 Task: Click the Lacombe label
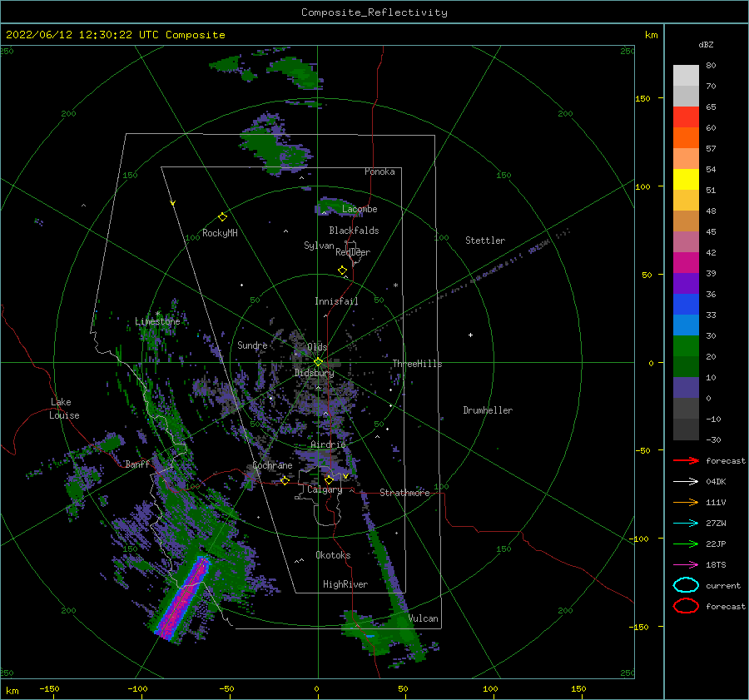(360, 209)
